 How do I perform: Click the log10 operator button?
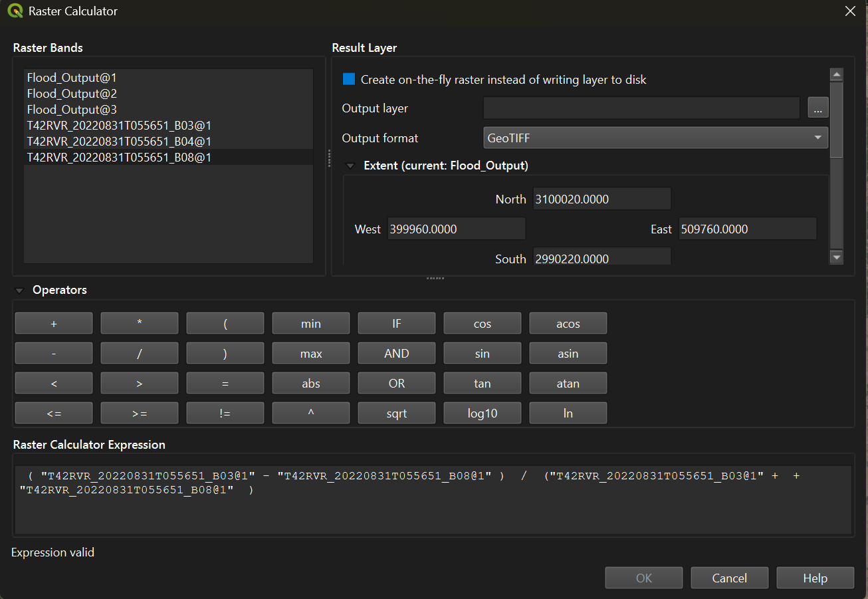[483, 414]
